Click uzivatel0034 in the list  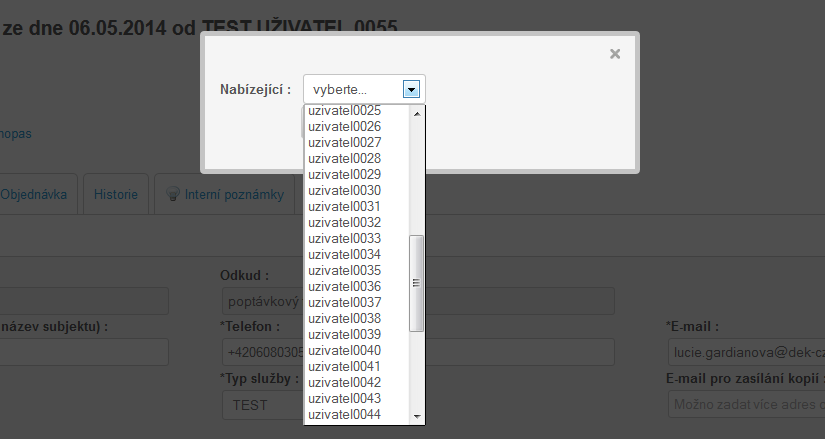(357, 255)
